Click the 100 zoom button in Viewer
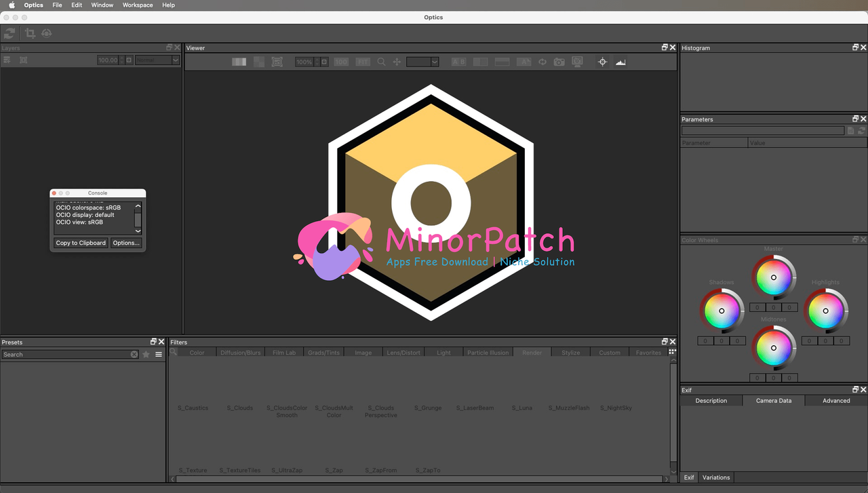 point(341,62)
